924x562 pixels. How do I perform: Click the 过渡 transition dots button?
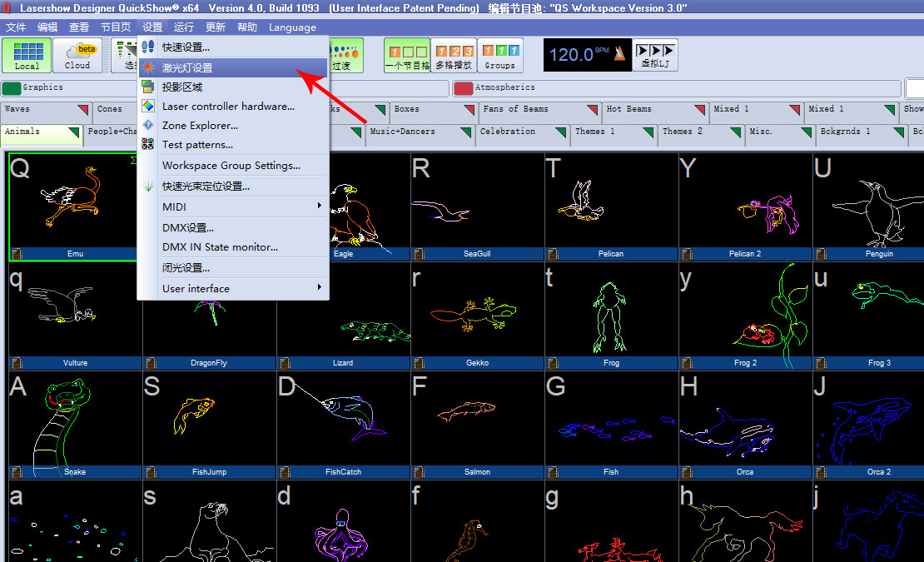click(345, 55)
